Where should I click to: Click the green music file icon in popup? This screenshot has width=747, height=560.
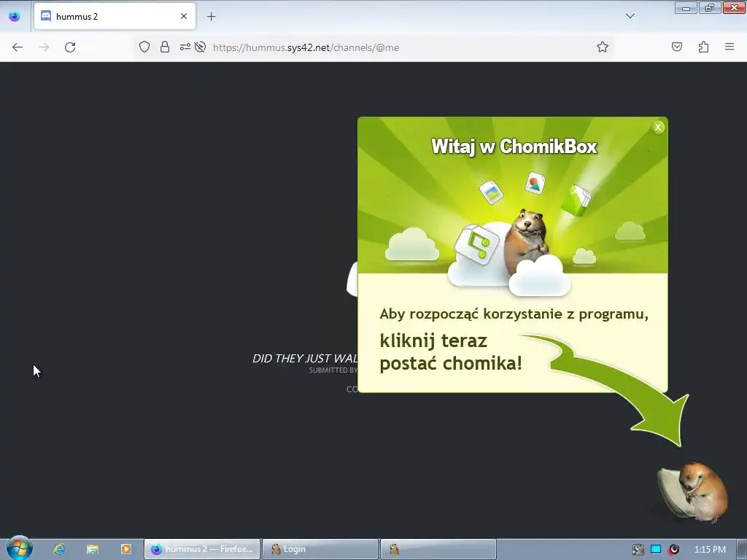coord(476,244)
